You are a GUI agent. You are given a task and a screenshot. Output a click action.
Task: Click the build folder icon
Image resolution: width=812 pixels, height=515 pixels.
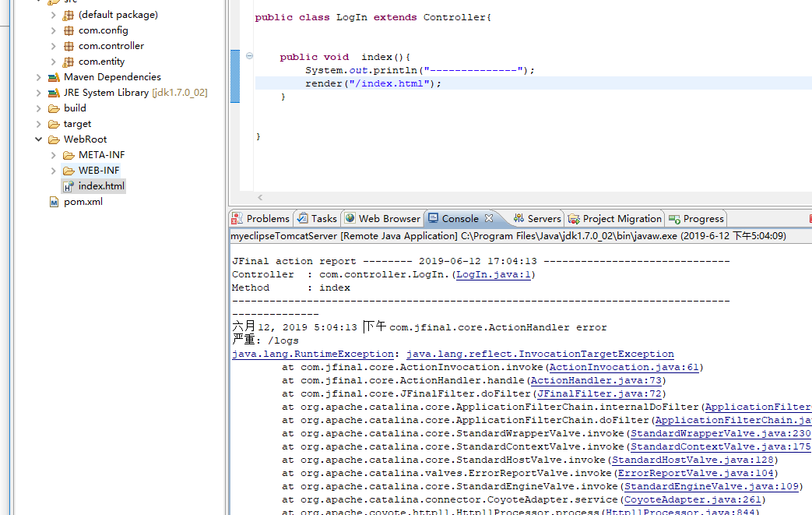click(54, 108)
